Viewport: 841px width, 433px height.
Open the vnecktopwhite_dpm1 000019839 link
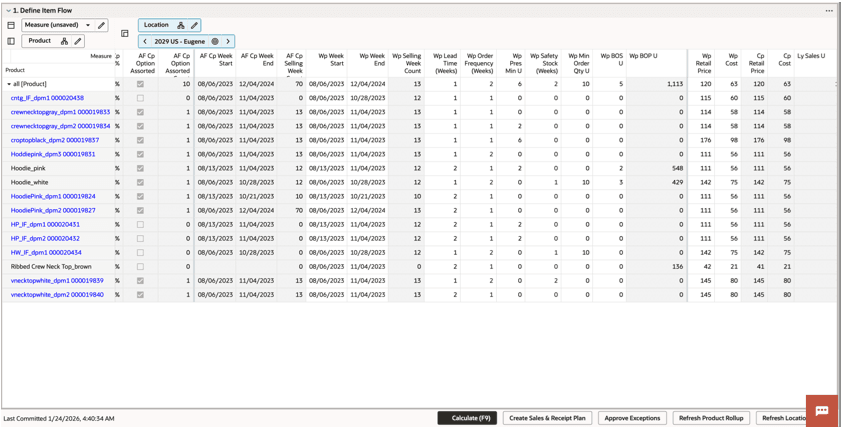coord(57,281)
